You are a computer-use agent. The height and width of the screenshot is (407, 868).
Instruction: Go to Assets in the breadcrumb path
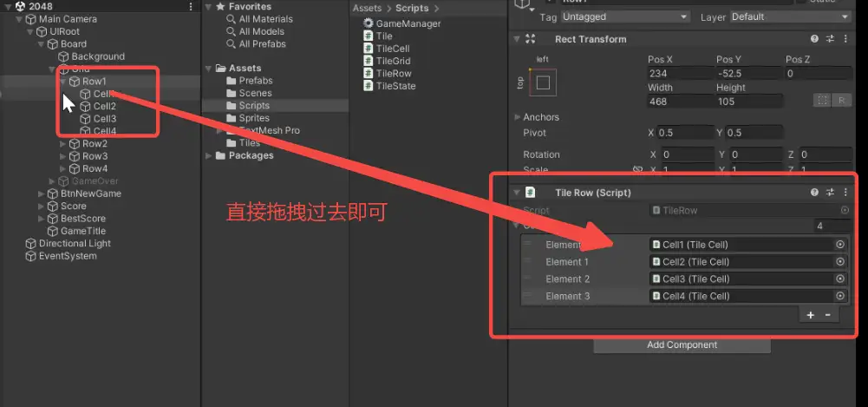click(367, 9)
